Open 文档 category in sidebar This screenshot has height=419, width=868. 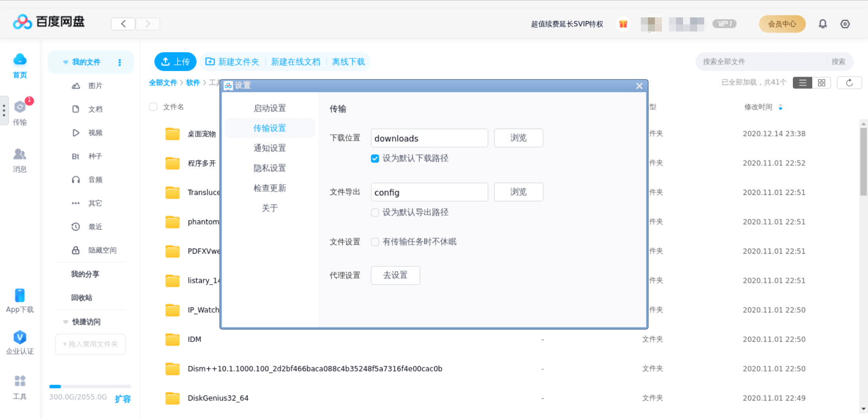click(87, 109)
